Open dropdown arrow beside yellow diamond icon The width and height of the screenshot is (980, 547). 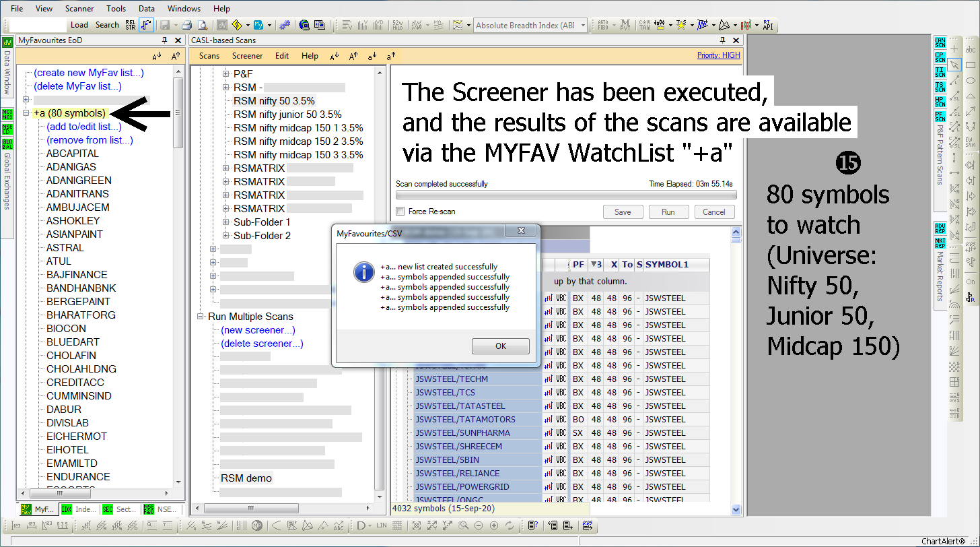pyautogui.click(x=248, y=25)
